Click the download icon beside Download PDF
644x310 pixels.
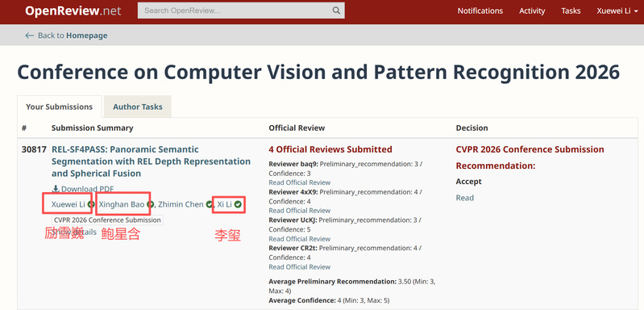point(56,189)
